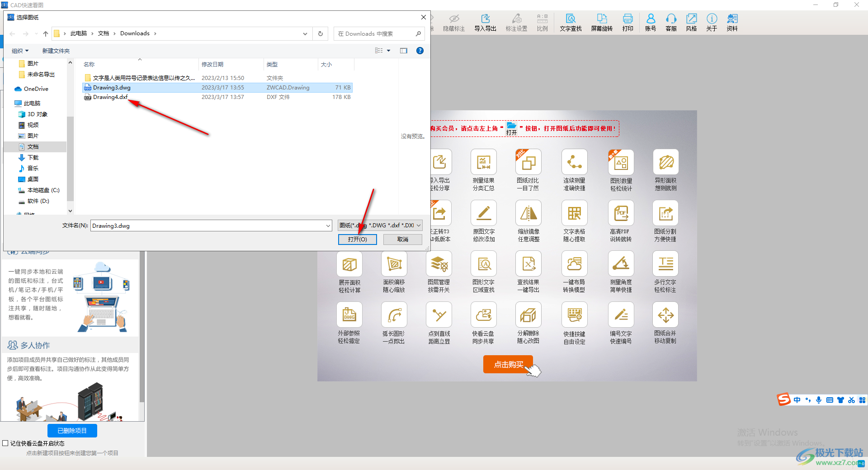
Task: Click the 异形面积 feature icon
Action: [666, 162]
